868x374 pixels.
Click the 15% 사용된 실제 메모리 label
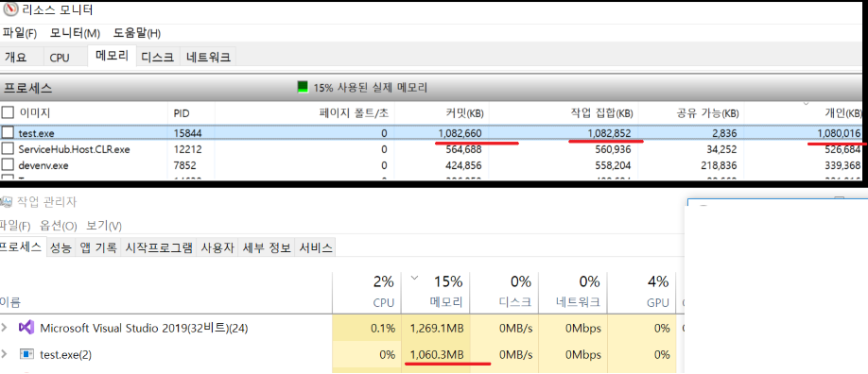point(371,88)
